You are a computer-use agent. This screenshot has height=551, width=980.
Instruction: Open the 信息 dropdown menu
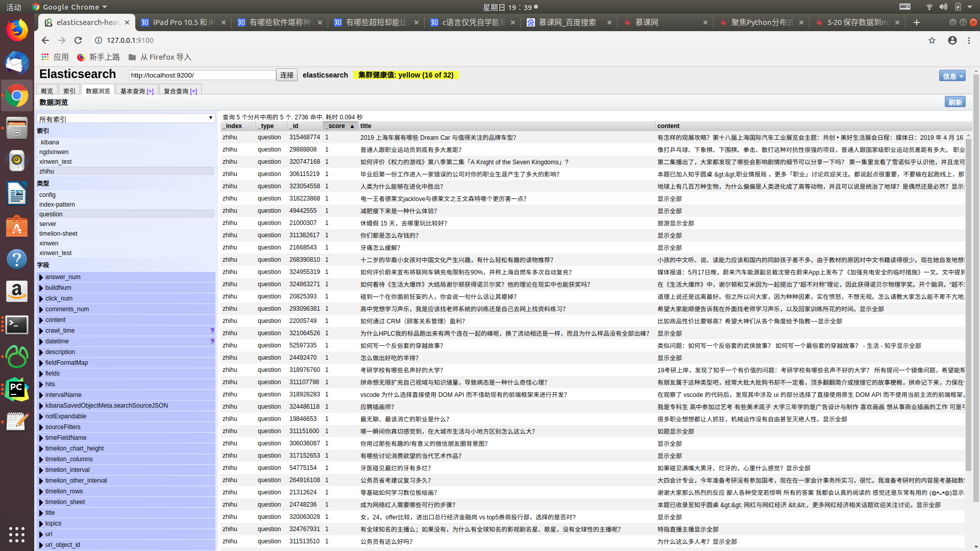[x=952, y=76]
